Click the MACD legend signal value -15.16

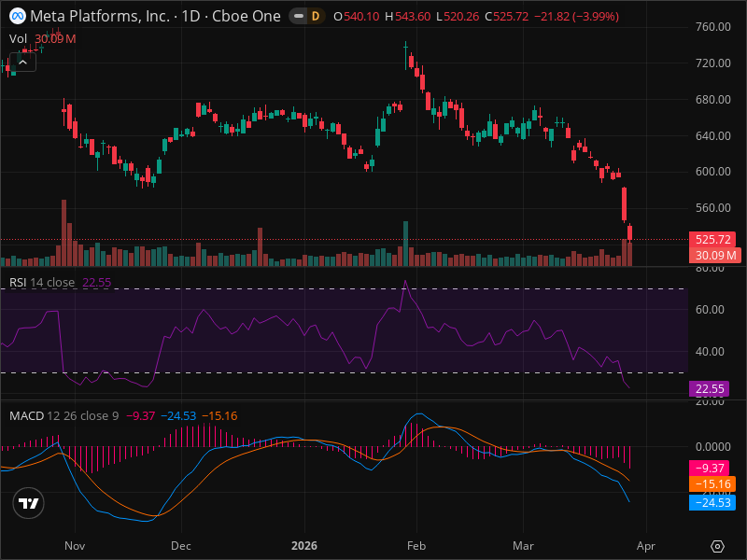tap(219, 415)
